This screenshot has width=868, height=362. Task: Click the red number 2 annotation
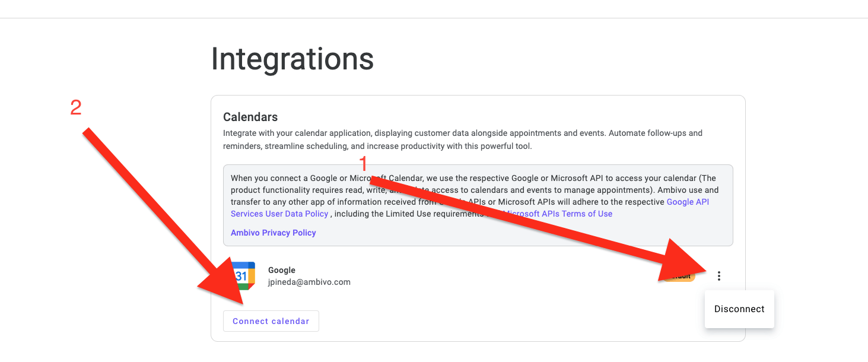76,107
